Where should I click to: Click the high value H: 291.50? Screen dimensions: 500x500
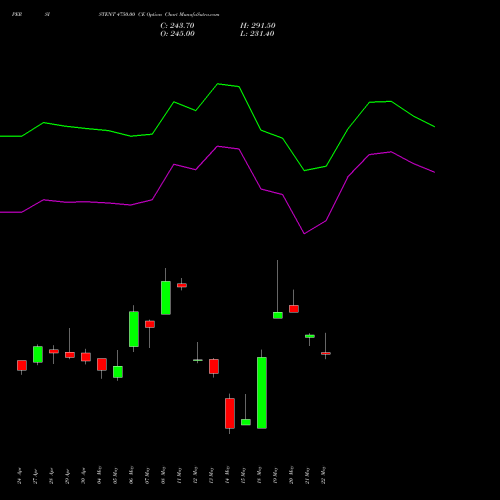[x=258, y=26]
